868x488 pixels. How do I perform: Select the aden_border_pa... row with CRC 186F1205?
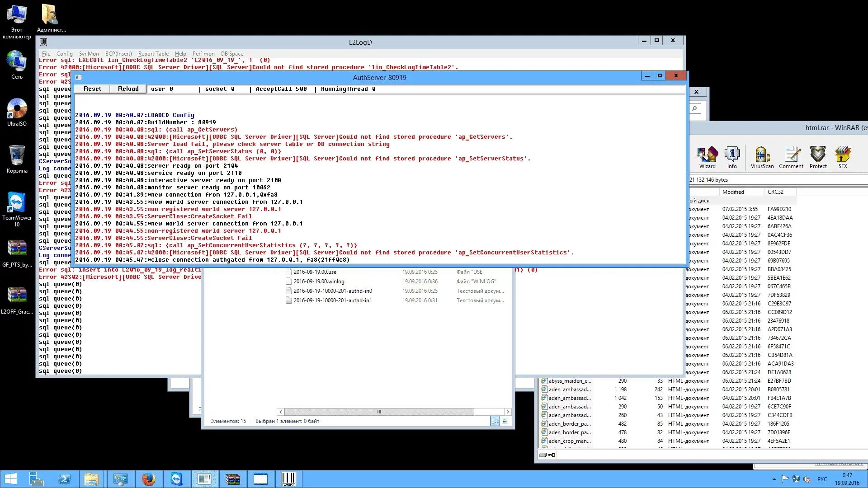click(667, 424)
